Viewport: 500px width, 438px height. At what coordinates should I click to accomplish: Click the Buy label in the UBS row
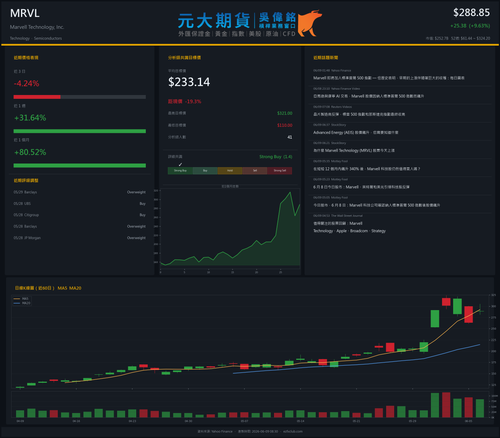[x=143, y=203]
